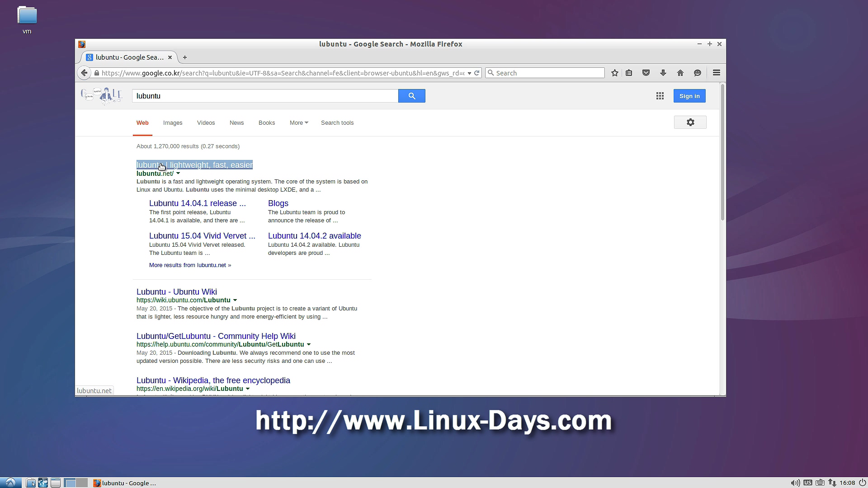Open the Firefox hamburger menu
The width and height of the screenshot is (868, 488).
[x=717, y=73]
